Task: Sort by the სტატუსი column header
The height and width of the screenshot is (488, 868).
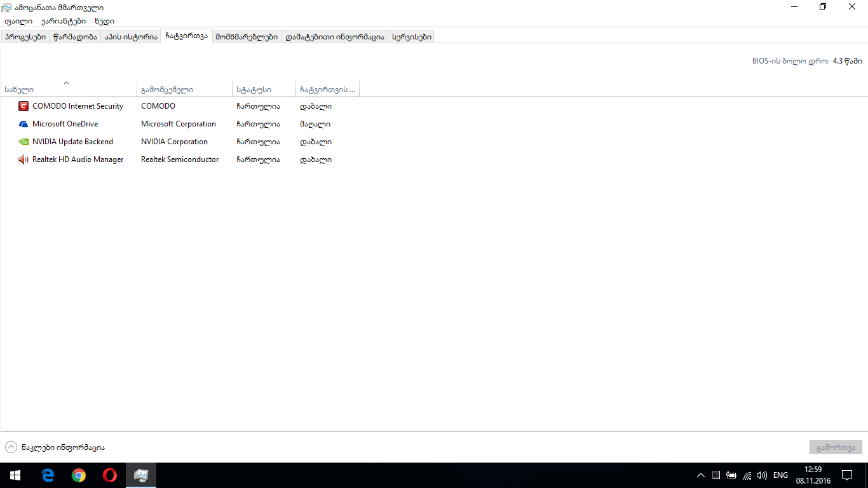Action: 264,90
